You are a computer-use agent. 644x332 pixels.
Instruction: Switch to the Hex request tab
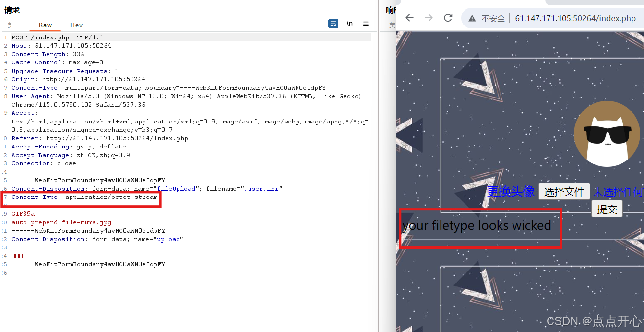click(x=76, y=25)
